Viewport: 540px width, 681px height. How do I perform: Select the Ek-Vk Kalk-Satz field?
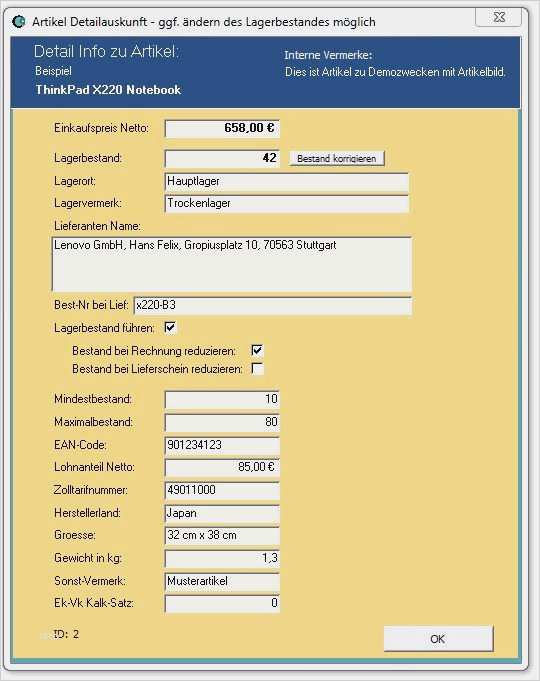[222, 604]
